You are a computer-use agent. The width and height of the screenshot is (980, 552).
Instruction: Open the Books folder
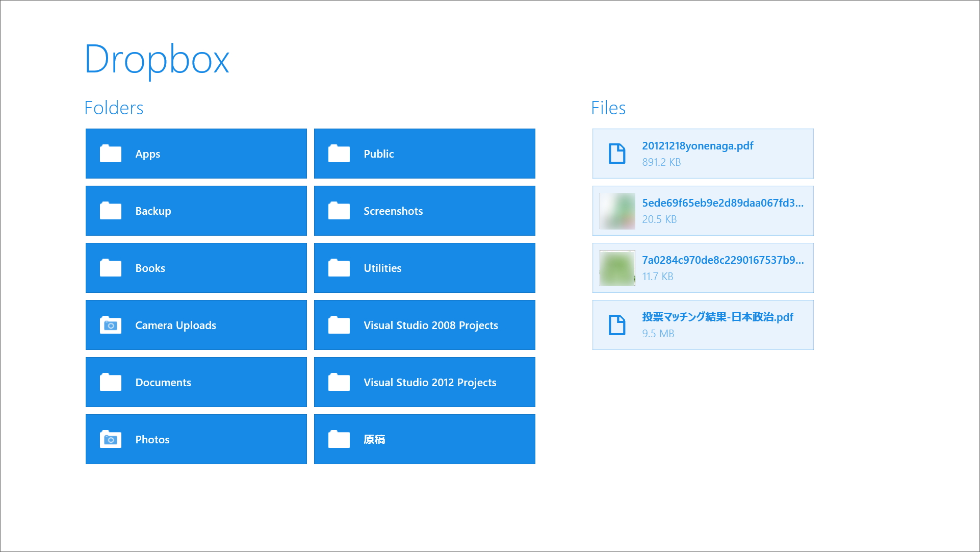pos(196,267)
